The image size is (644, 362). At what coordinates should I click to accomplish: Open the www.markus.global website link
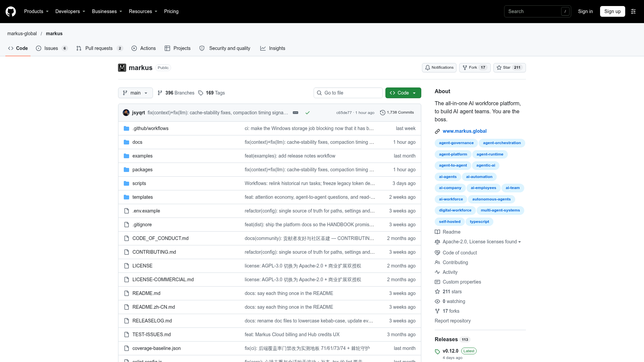coord(465,131)
